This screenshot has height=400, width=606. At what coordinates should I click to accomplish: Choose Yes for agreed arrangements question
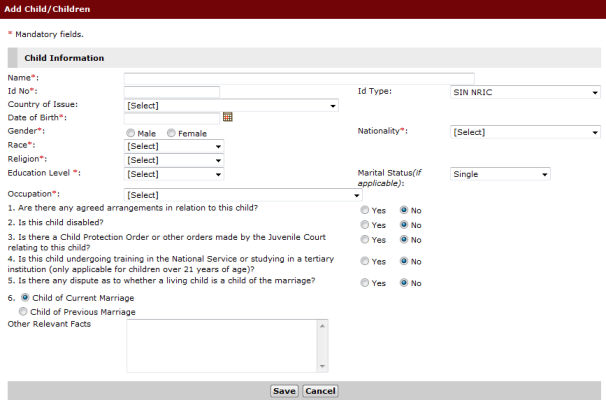click(365, 211)
